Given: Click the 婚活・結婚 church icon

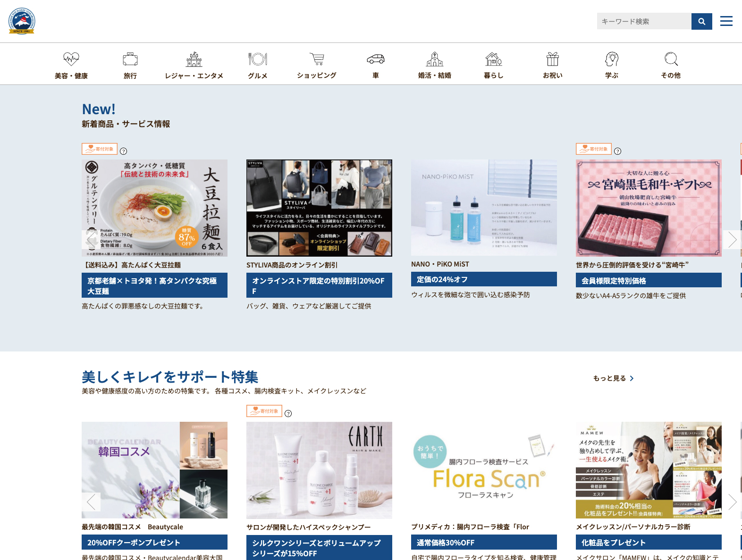Looking at the screenshot, I should [x=435, y=59].
